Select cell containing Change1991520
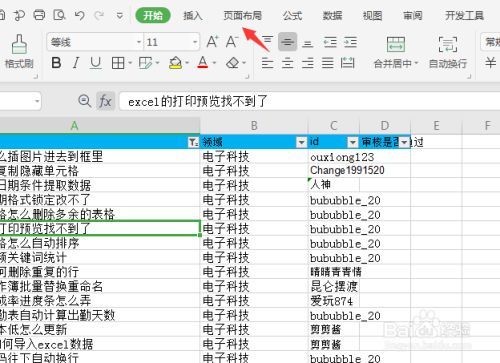 tap(334, 171)
